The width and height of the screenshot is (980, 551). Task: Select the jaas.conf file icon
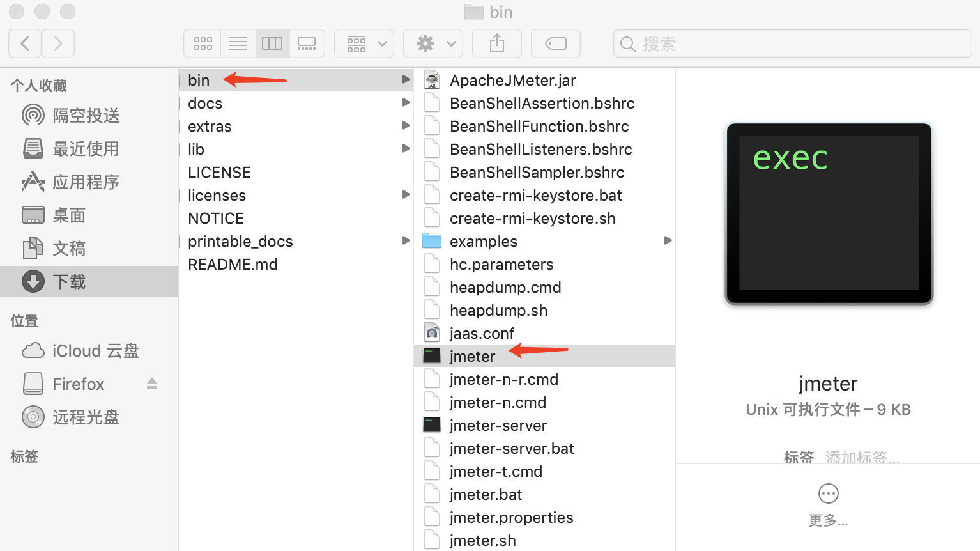433,333
